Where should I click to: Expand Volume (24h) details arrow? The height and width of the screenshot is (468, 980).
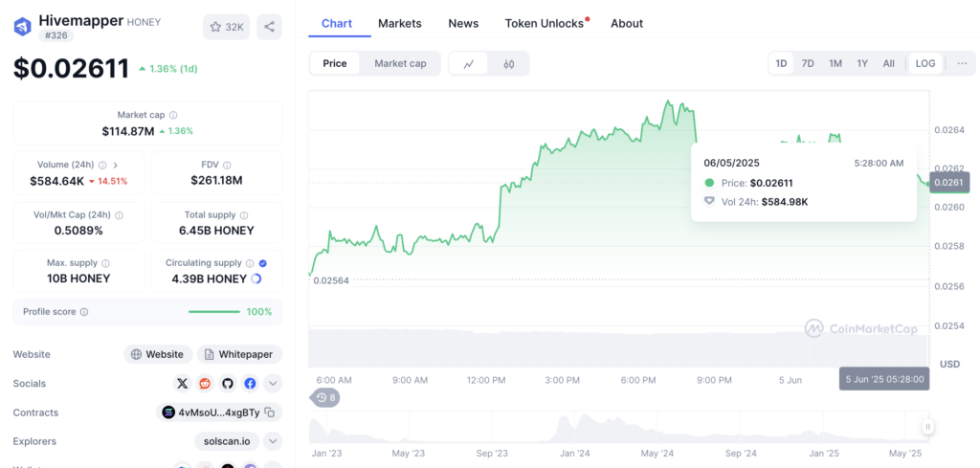(x=116, y=165)
